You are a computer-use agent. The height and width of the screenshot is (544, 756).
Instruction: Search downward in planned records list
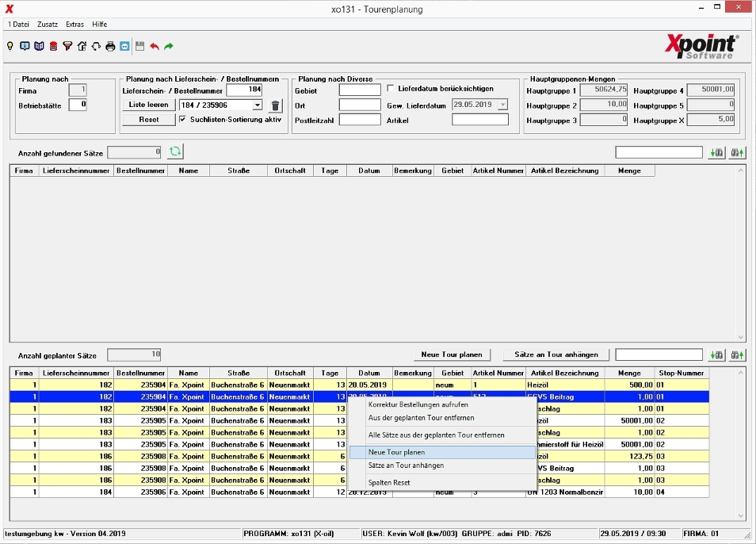point(717,355)
